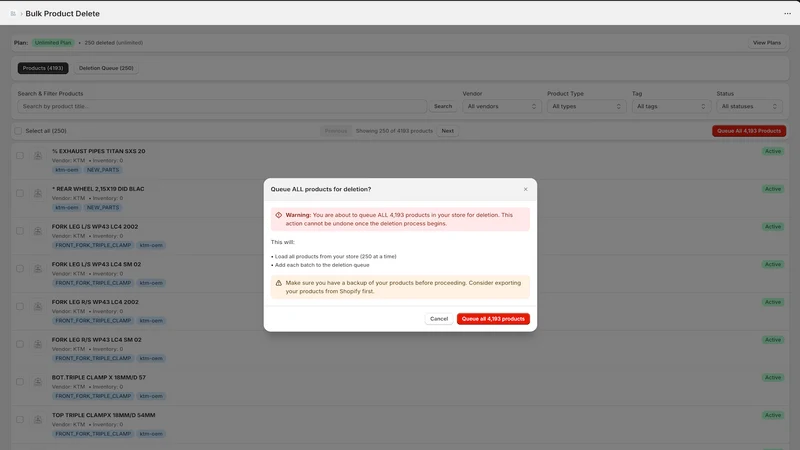
Task: Cancel the deletion dialog
Action: 439,319
